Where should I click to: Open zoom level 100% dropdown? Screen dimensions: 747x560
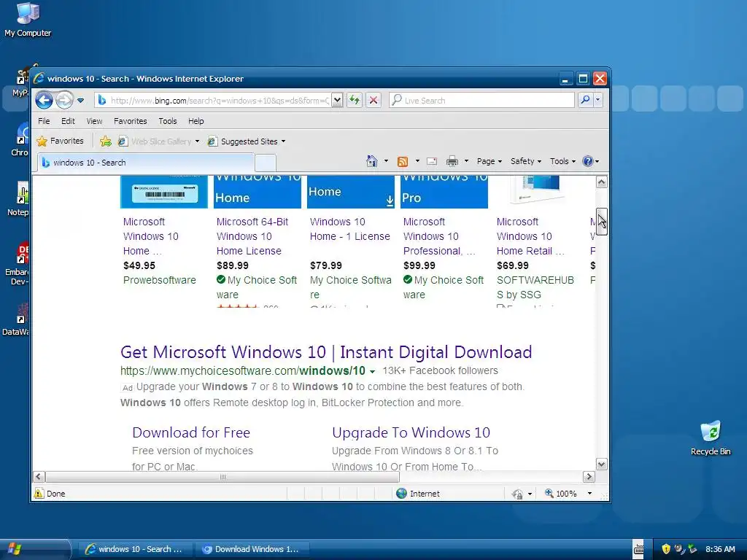(x=589, y=494)
